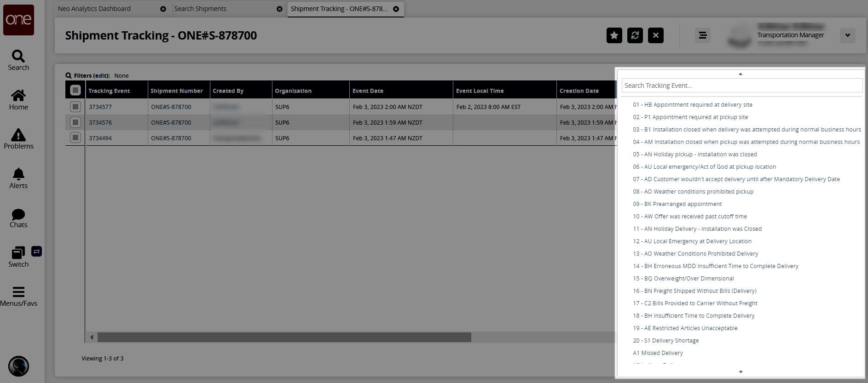The image size is (868, 383).
Task: Choose 10 - AW Offer received past cutoff
Action: tap(690, 217)
